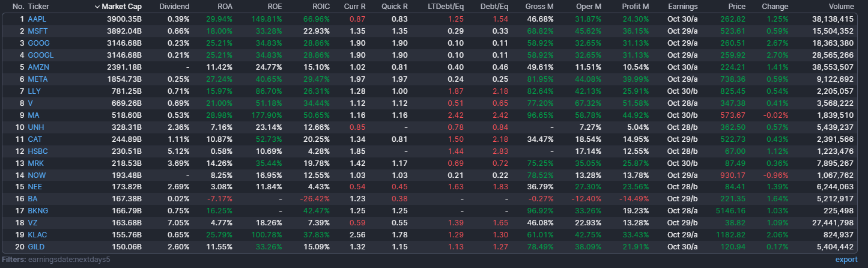The width and height of the screenshot is (868, 268).
Task: Open the BA ticker link
Action: (x=32, y=198)
